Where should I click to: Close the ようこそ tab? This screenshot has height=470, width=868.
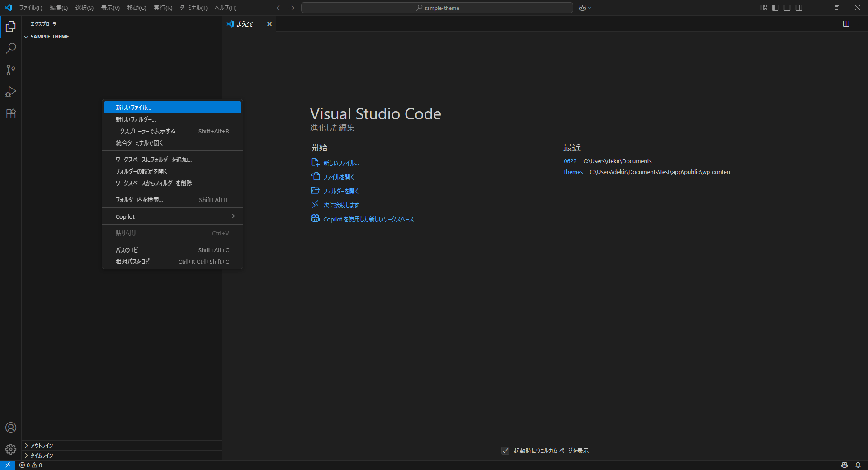[x=269, y=24]
